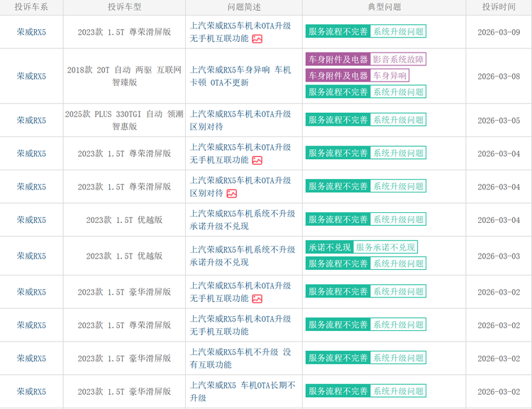
Task: Click 服务流程不完善 tag in 2026-03-05 row
Action: (x=338, y=120)
